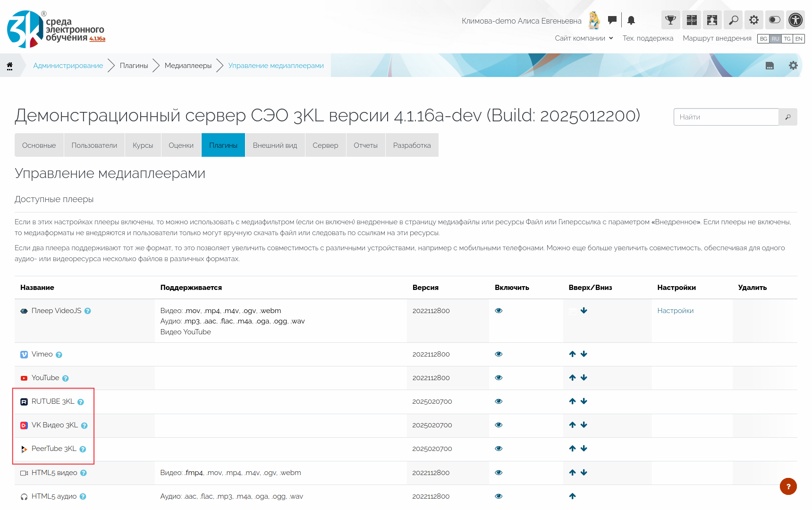Open the messages speech bubble icon
Screen dimensions: 812x510
[x=612, y=20]
